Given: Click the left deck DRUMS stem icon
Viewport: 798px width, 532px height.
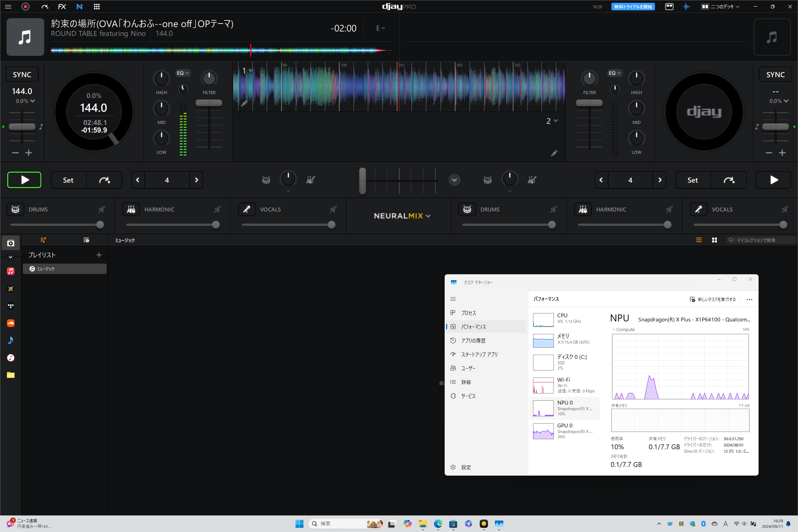Looking at the screenshot, I should pyautogui.click(x=16, y=209).
